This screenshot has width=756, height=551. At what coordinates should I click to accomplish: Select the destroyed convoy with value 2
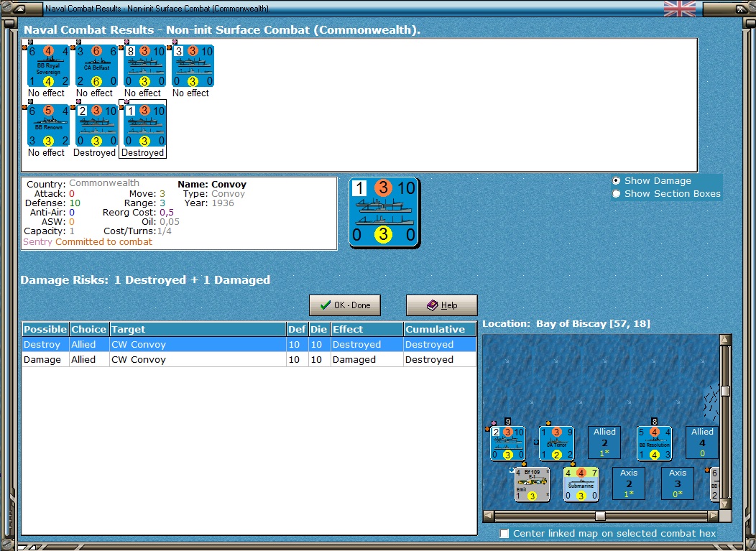point(96,125)
